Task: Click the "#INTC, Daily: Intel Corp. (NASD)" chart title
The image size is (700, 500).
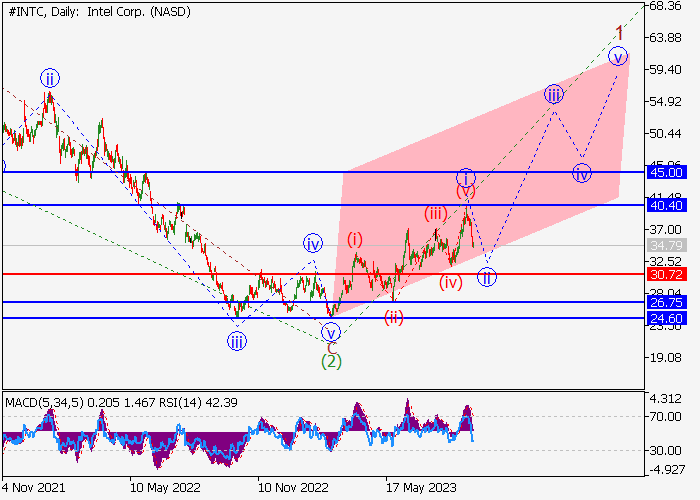Action: point(100,12)
